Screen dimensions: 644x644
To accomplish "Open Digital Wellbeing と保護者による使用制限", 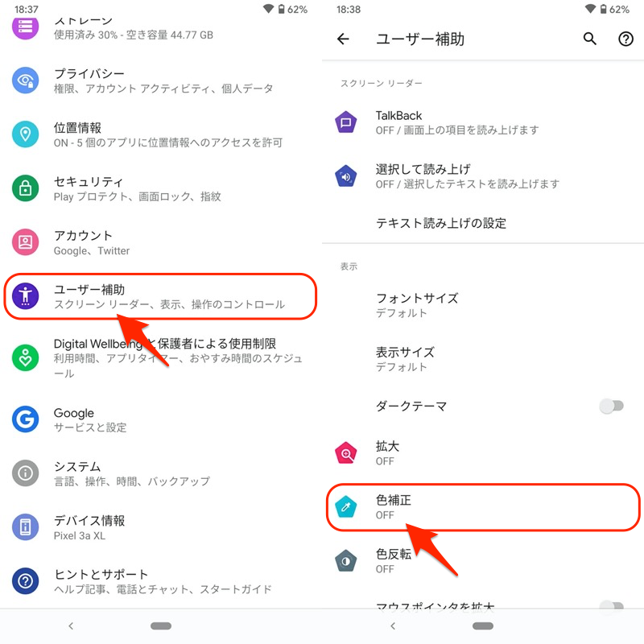I will tap(161, 357).
